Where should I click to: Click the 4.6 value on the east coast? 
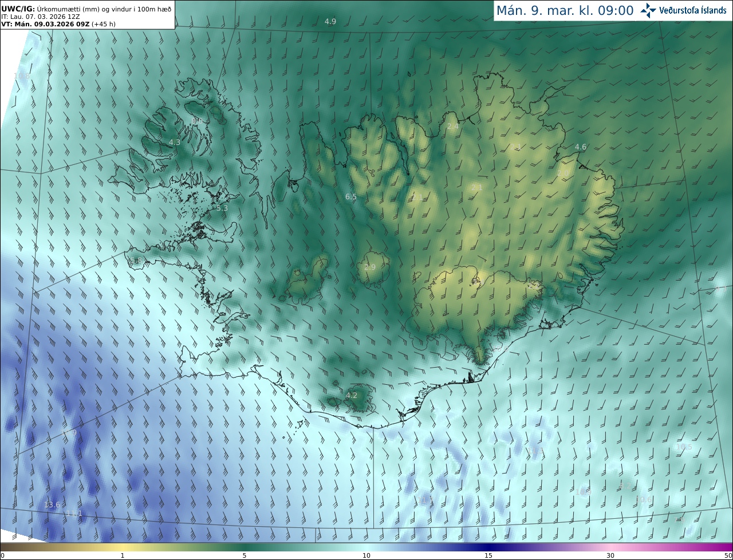(581, 147)
